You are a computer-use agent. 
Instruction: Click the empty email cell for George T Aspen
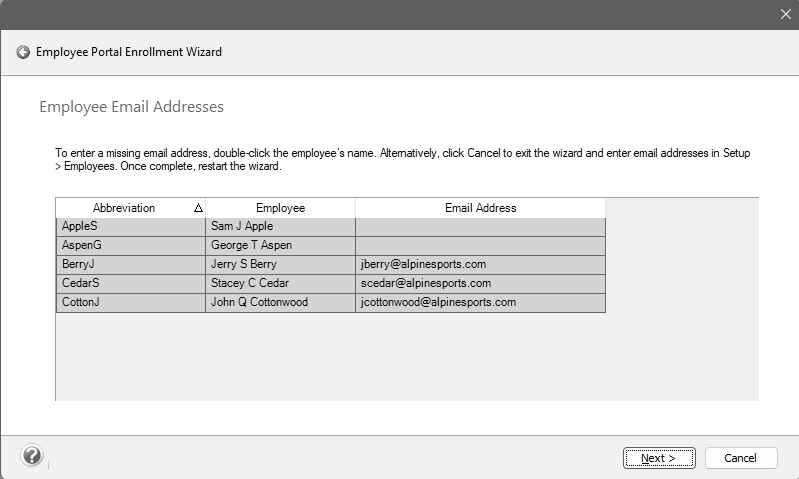tap(480, 246)
